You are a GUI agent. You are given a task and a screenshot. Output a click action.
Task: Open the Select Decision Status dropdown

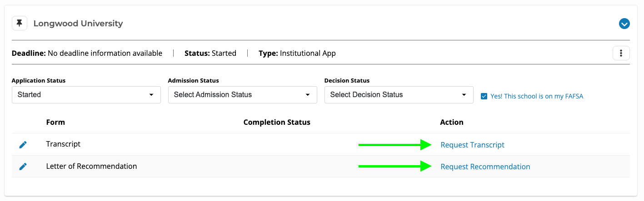coord(399,95)
